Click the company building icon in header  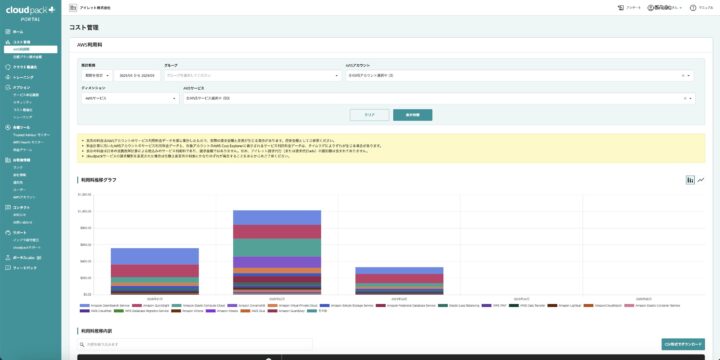tap(73, 8)
